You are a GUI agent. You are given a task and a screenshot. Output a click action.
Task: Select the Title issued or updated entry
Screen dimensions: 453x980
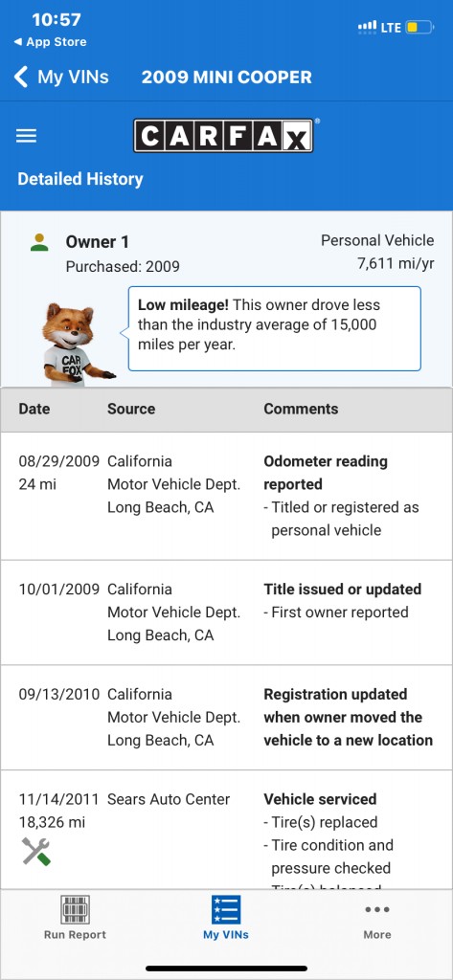(x=226, y=612)
